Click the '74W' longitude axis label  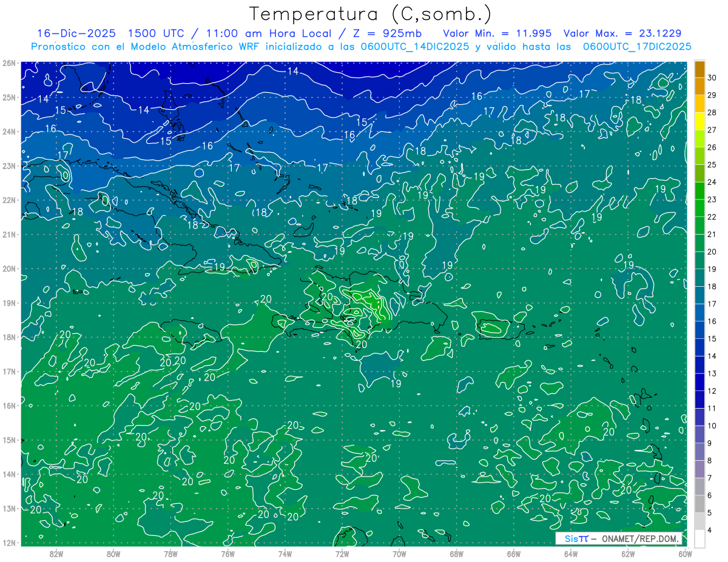point(285,553)
